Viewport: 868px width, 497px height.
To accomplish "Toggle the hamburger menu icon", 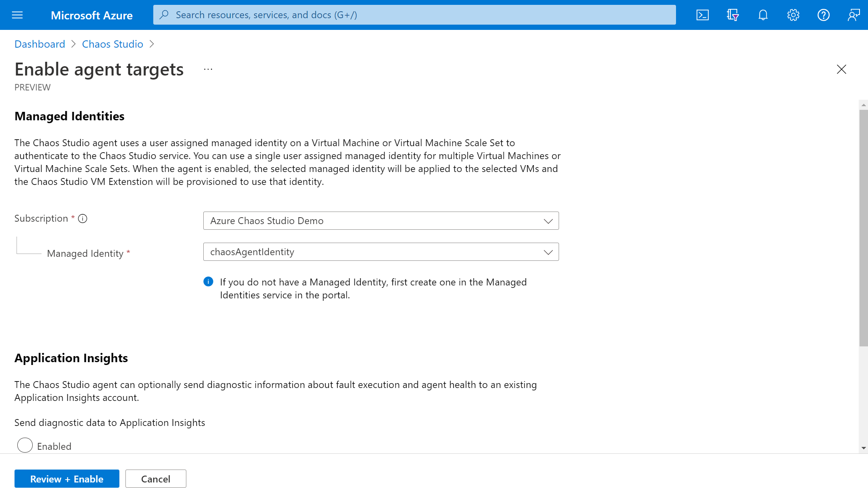I will 17,14.
